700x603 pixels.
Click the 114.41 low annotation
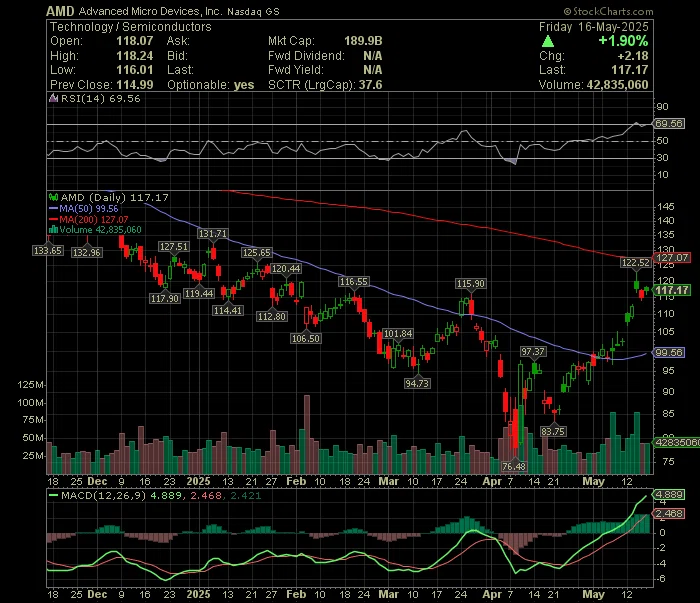click(x=228, y=310)
